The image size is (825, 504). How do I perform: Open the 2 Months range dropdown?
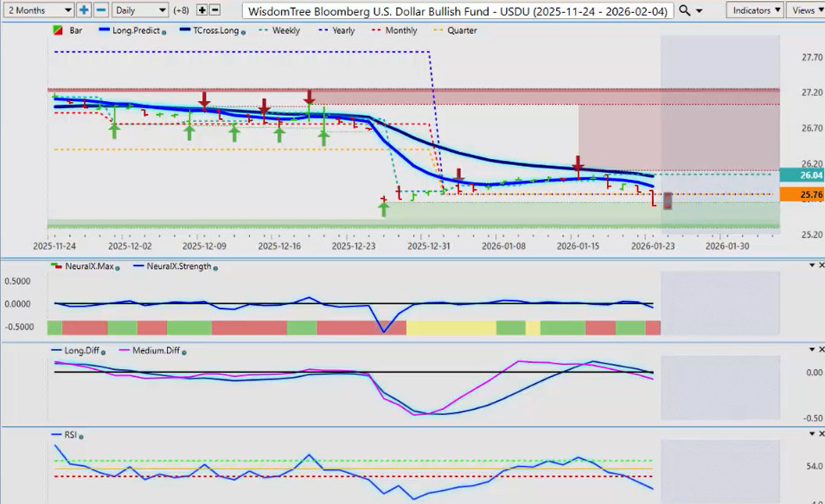[x=38, y=10]
